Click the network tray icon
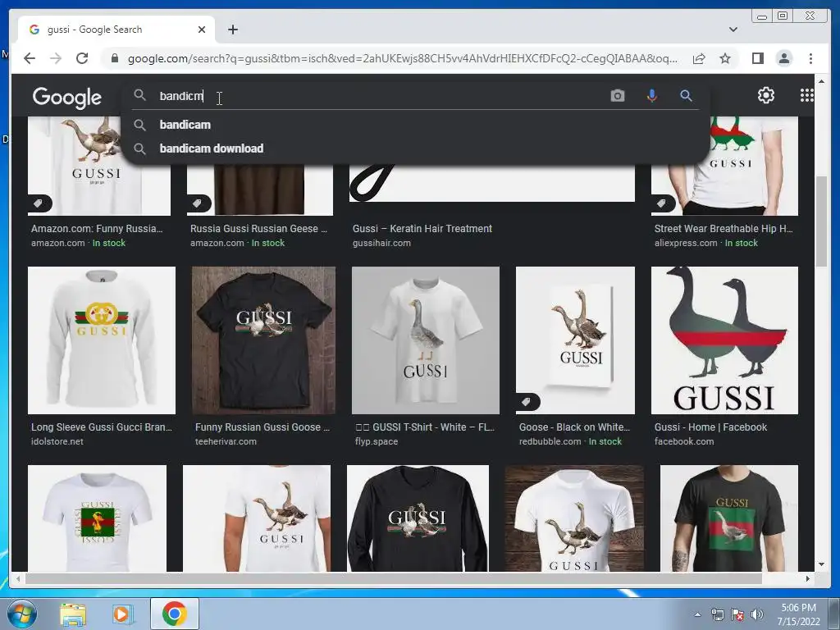This screenshot has height=630, width=840. (717, 614)
